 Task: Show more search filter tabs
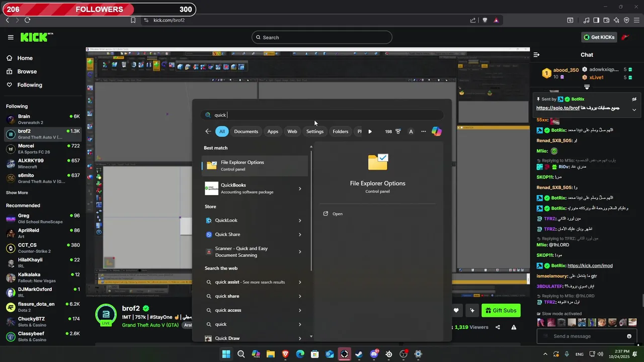pyautogui.click(x=370, y=131)
